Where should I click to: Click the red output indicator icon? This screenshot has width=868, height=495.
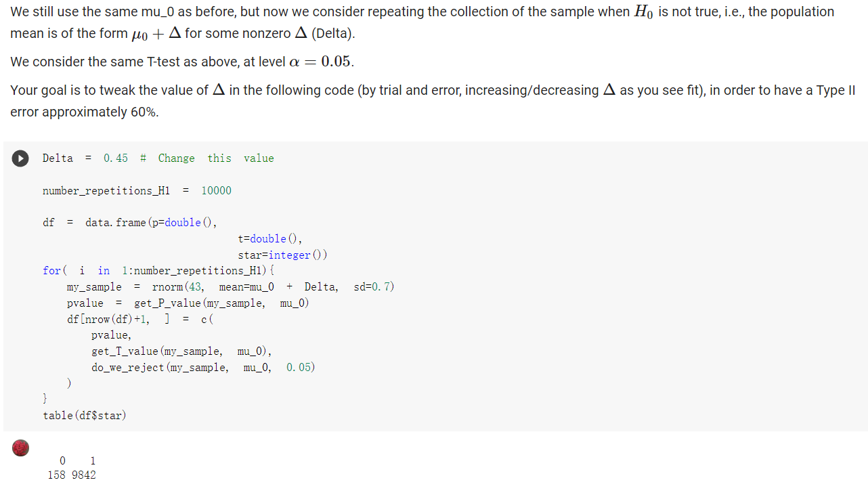pyautogui.click(x=21, y=448)
